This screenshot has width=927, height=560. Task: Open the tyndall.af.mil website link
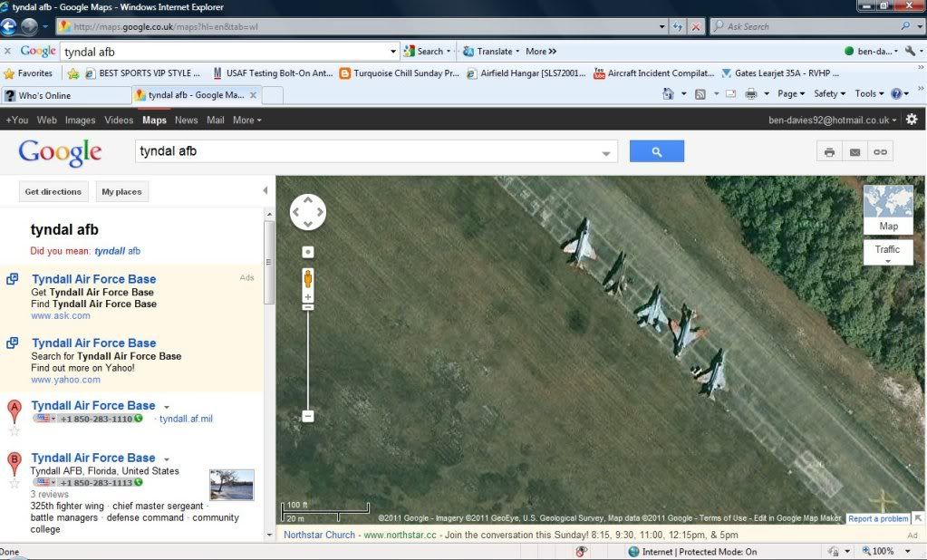pos(186,419)
